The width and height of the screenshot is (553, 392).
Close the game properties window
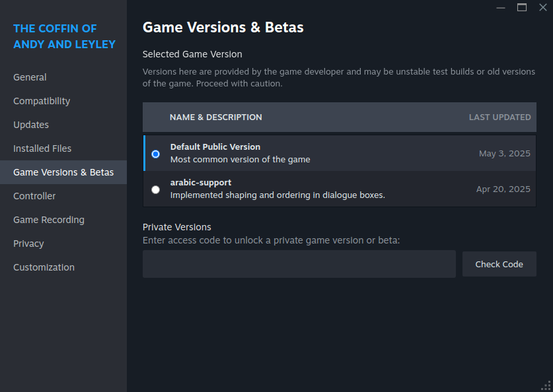543,7
